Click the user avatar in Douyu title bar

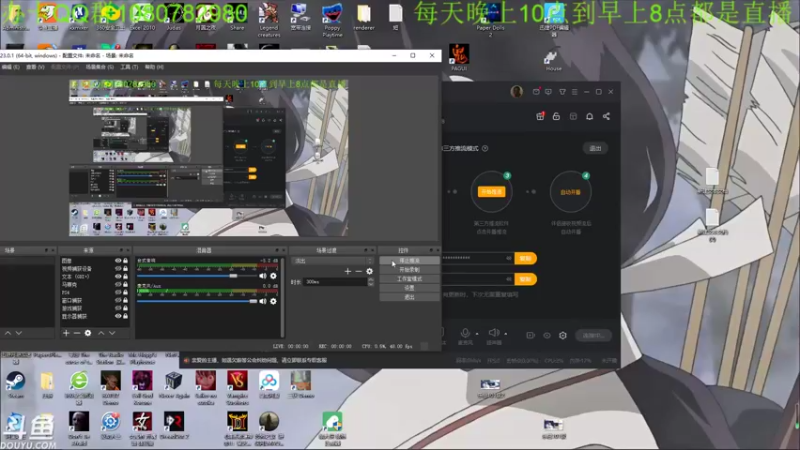[516, 92]
